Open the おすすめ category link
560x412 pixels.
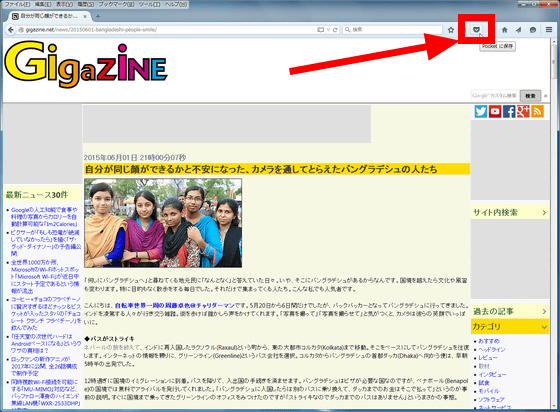click(x=489, y=341)
